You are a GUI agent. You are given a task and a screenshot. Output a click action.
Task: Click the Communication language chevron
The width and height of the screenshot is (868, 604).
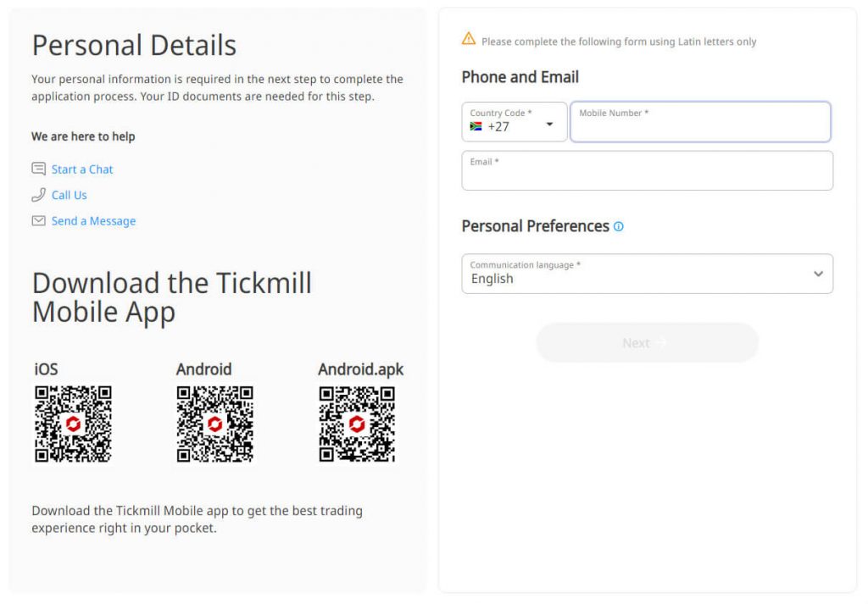[818, 274]
